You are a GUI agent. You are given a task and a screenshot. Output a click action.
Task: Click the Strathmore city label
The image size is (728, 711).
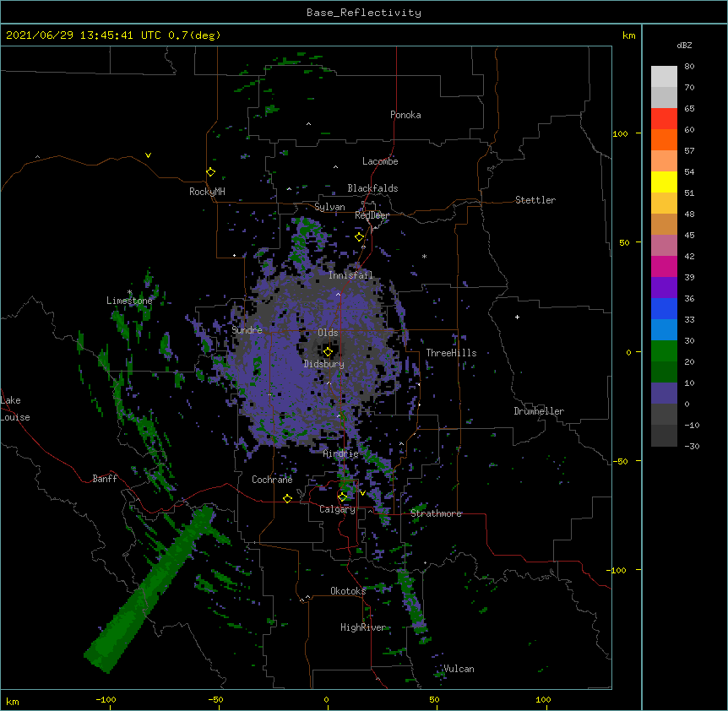(436, 513)
